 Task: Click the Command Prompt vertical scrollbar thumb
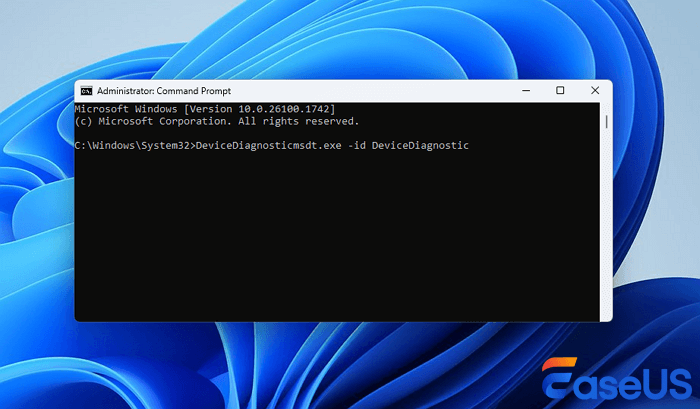(x=606, y=122)
